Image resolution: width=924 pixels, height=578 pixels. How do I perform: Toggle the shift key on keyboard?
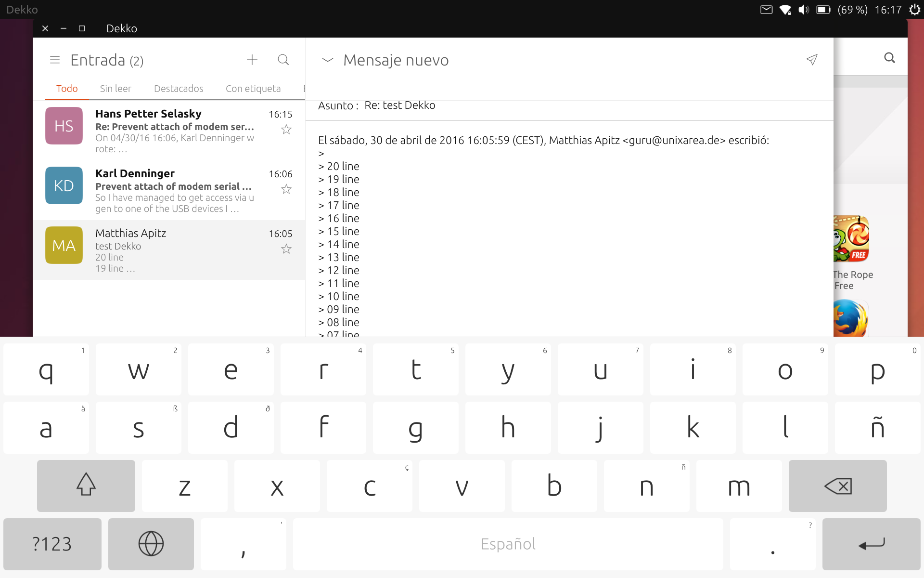[86, 486]
